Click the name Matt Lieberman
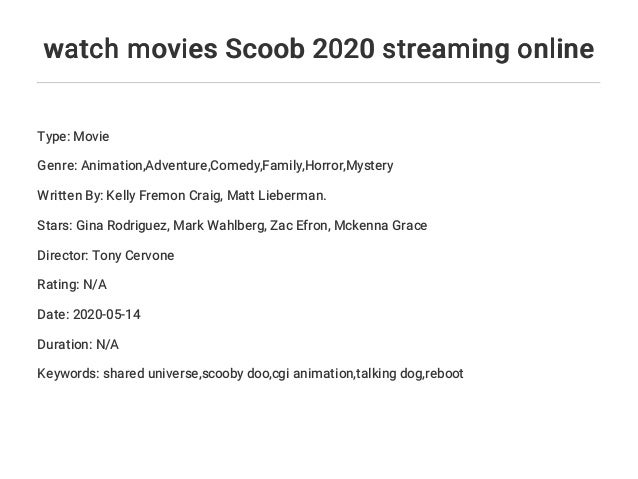Image resolution: width=638 pixels, height=479 pixels. (277, 195)
